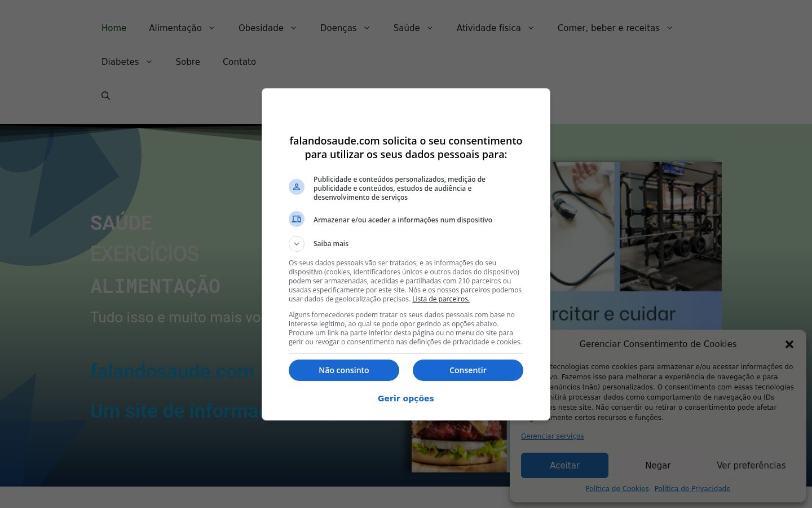Click the Não consinto button
Screen dimensions: 812x508
pos(344,370)
